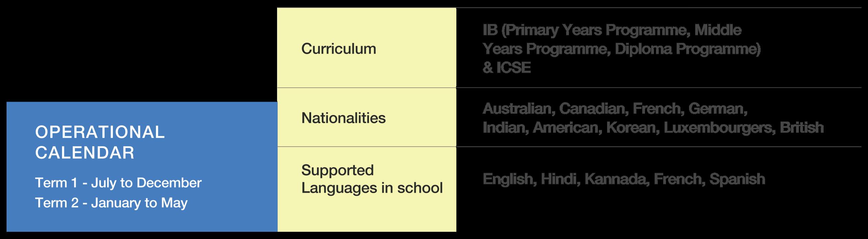Click the Curriculum label cell
The image size is (868, 239).
(x=339, y=49)
